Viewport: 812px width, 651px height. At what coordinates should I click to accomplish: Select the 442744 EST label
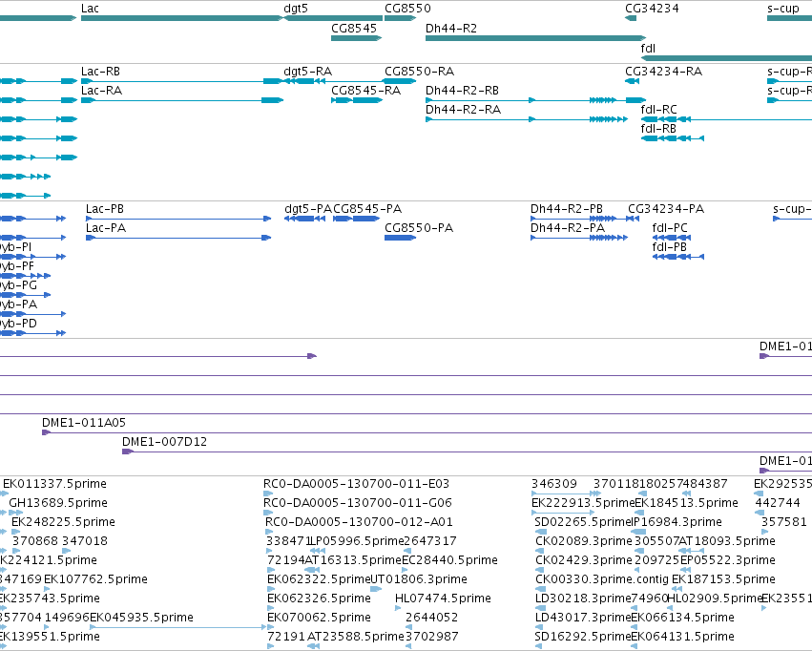click(778, 503)
